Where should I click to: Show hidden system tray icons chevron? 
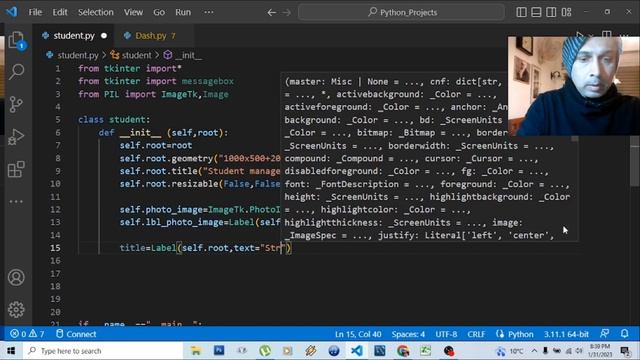(534, 351)
